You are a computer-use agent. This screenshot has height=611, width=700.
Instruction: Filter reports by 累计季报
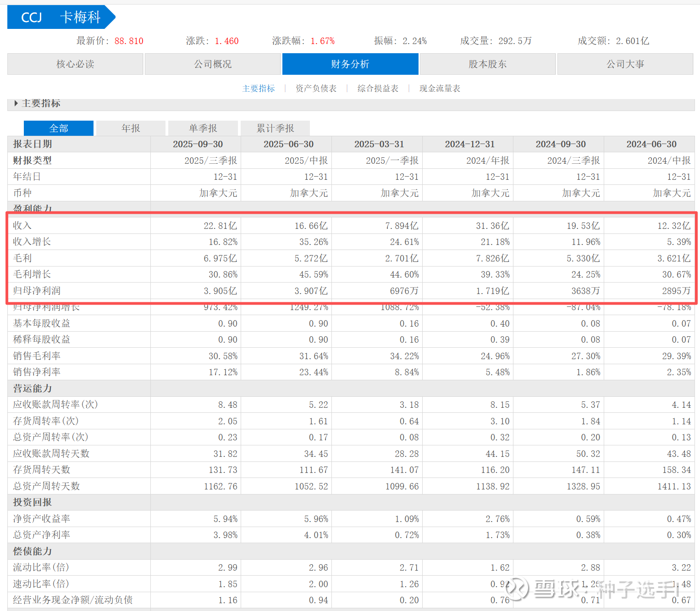tap(275, 128)
